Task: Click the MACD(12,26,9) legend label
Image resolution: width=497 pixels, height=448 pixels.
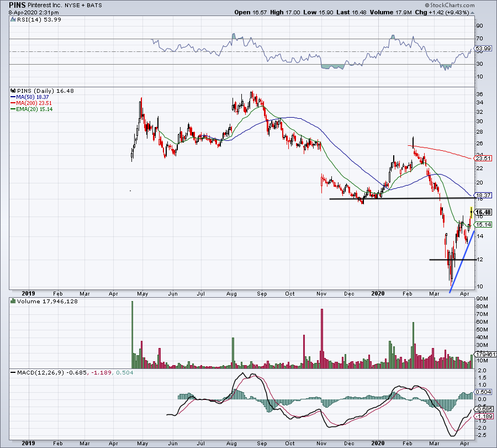Action: click(x=40, y=372)
